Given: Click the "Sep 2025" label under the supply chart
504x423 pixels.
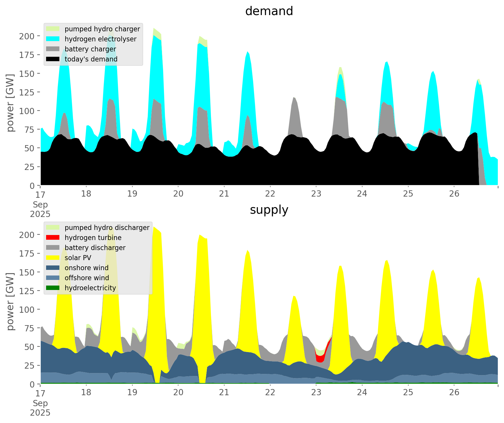Looking at the screenshot, I should 40,408.
